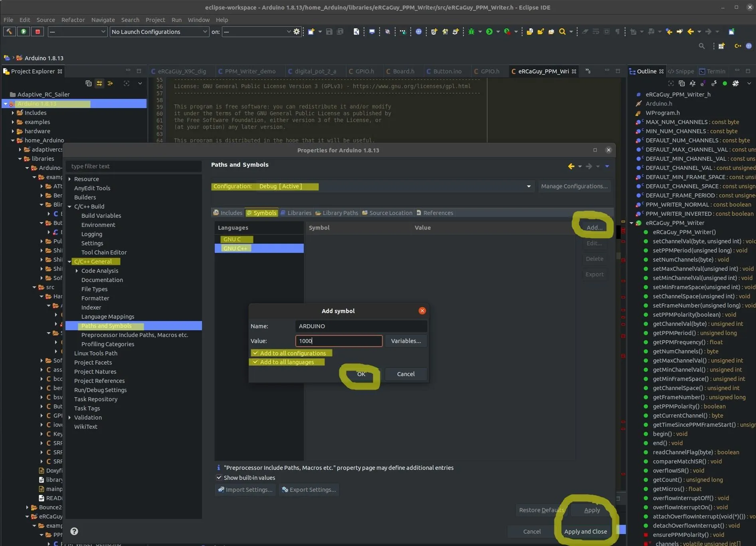Click Collapse All icon in Outline toolbar
Screen dimensions: 756x546
pyautogui.click(x=682, y=83)
